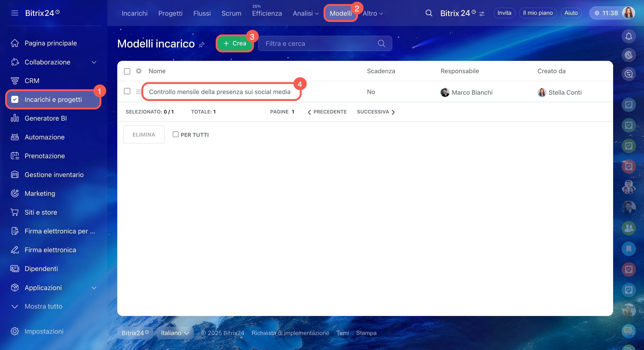The width and height of the screenshot is (644, 350).
Task: Expand the Collaborazione sidebar section
Action: pyautogui.click(x=94, y=62)
